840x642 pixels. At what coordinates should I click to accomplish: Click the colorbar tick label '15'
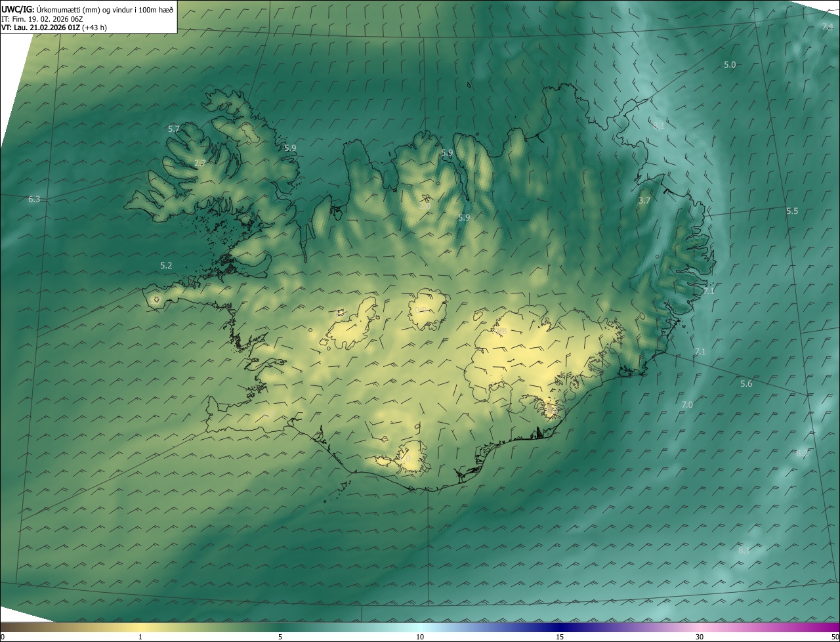click(560, 637)
